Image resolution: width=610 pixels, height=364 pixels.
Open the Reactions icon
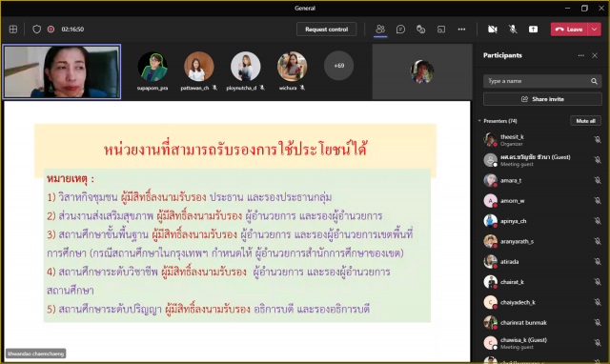[420, 30]
